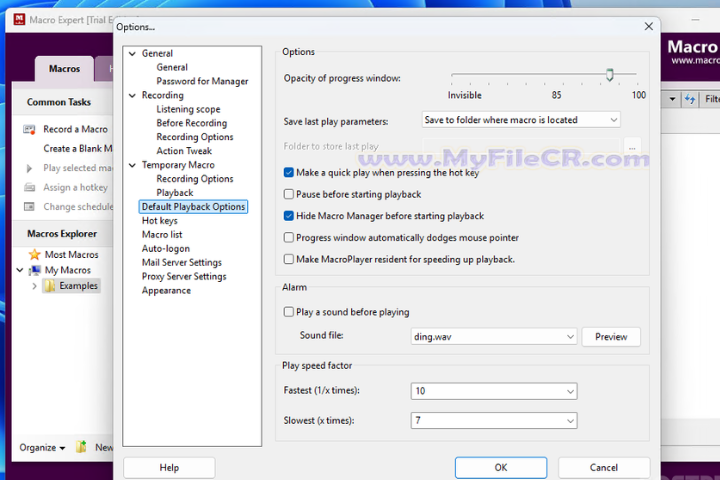Open the toolbar dropdown arrow beside refresh icon
This screenshot has height=480, width=720.
672,99
